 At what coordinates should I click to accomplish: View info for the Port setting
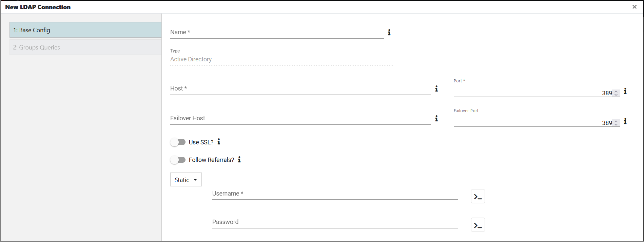click(x=625, y=92)
